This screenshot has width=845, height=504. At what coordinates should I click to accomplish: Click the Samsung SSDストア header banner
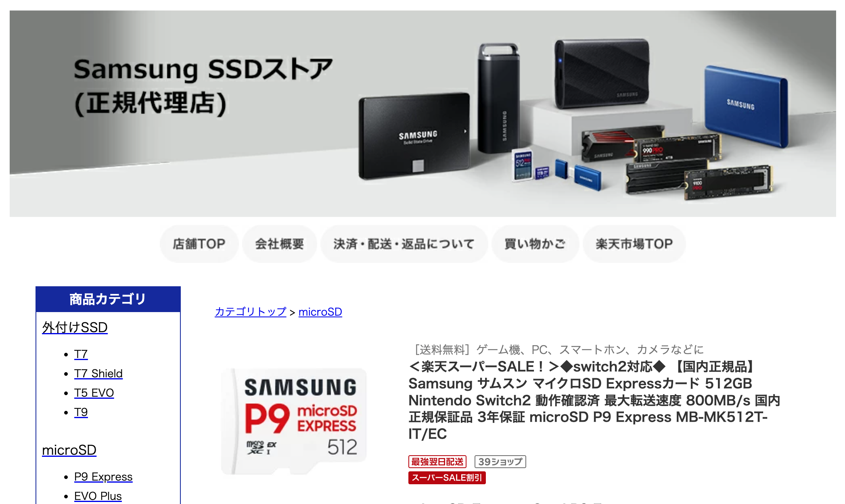(422, 114)
